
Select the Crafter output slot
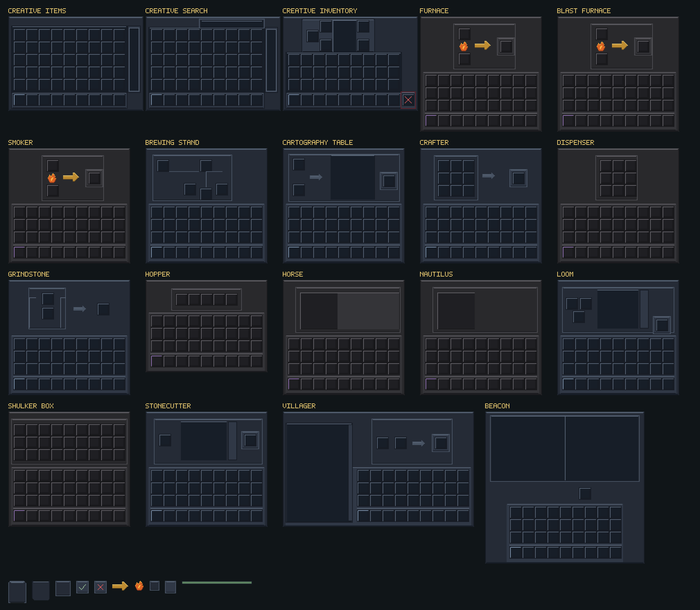(518, 178)
